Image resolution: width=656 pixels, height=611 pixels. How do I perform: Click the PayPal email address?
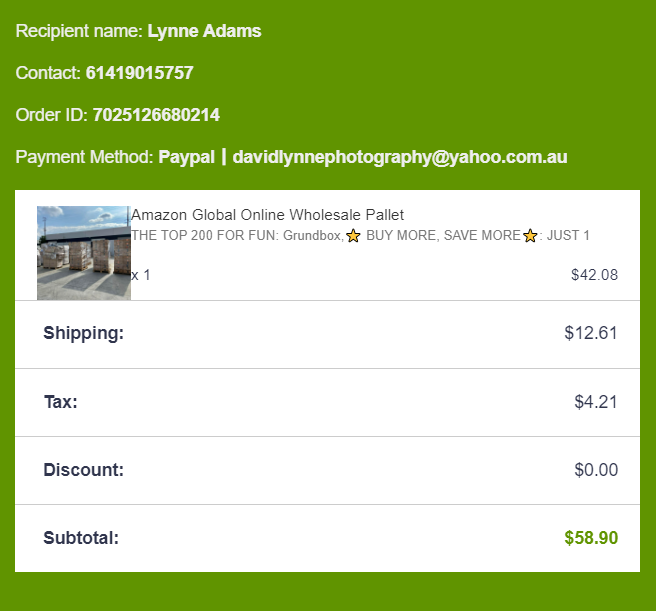(x=400, y=157)
